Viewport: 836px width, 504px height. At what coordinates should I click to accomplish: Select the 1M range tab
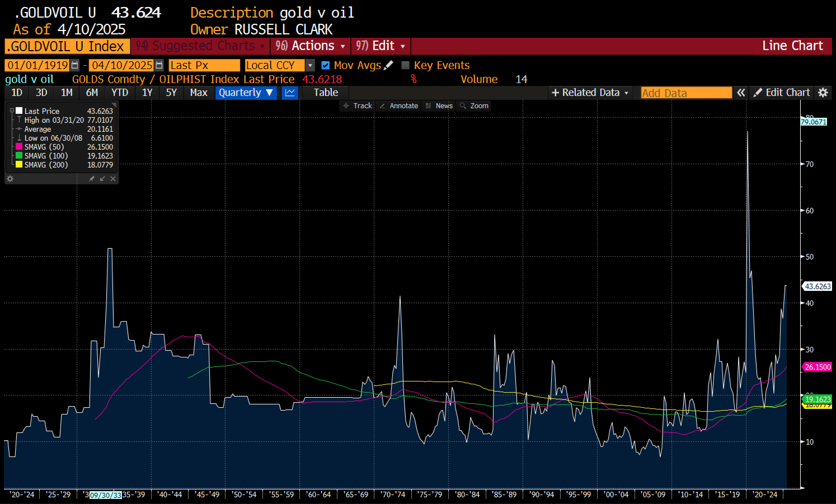[x=67, y=93]
